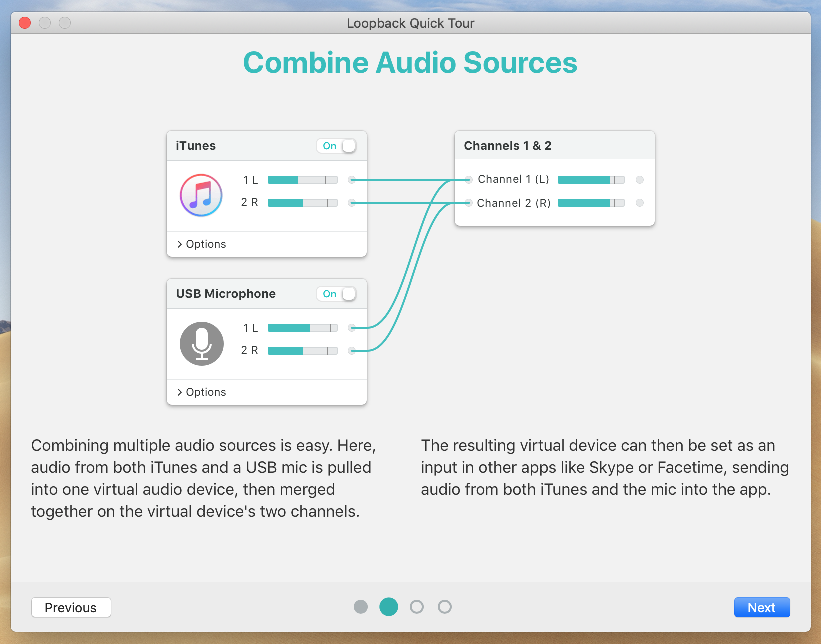Viewport: 821px width, 644px height.
Task: Click Channel 2 (R) output connector
Action: coord(640,203)
